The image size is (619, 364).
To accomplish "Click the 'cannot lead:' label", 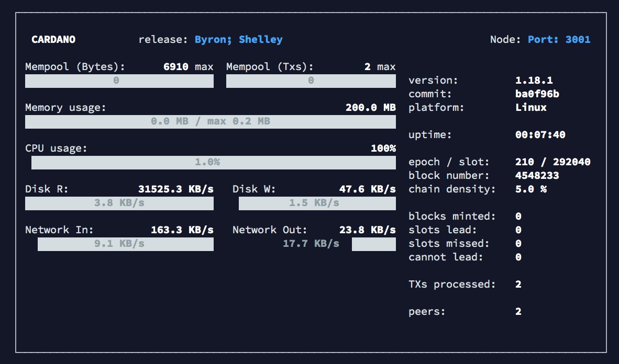I will click(x=446, y=257).
